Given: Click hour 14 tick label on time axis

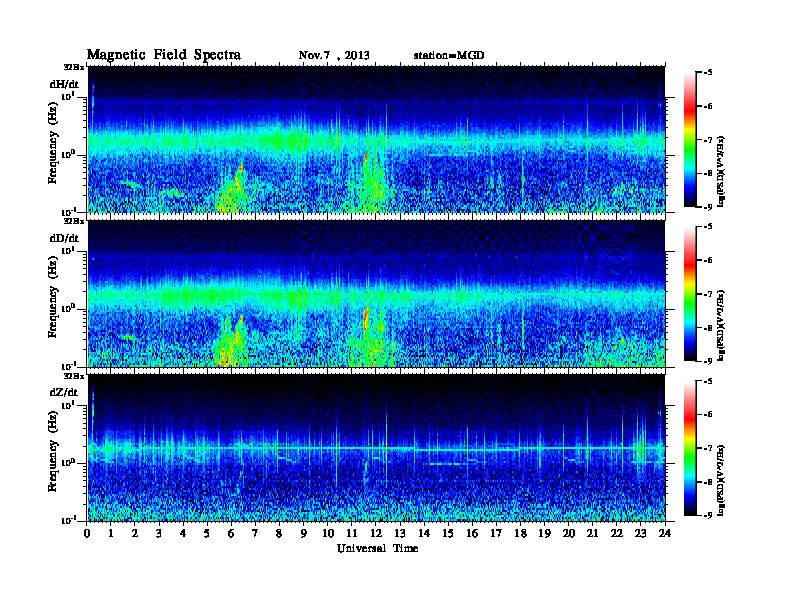Looking at the screenshot, I should coord(424,534).
